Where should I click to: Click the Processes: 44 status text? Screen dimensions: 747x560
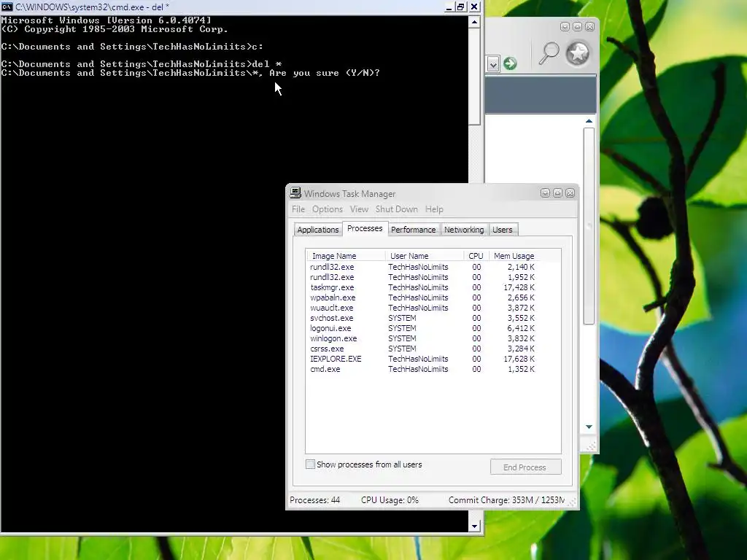(315, 500)
